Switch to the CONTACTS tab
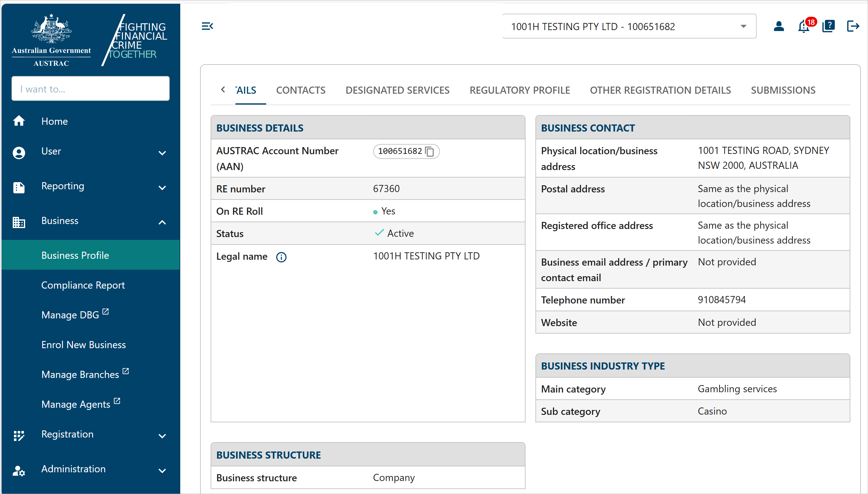Screen dimensions: 868x494 click(x=301, y=90)
